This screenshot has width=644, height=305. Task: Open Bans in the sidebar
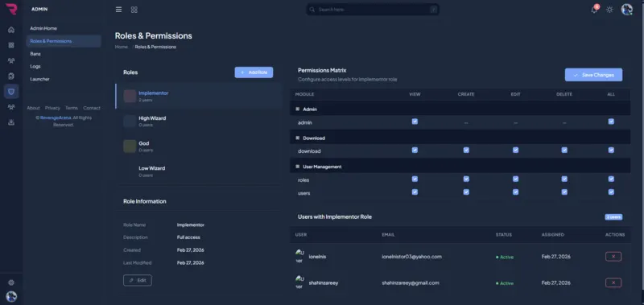(64, 54)
